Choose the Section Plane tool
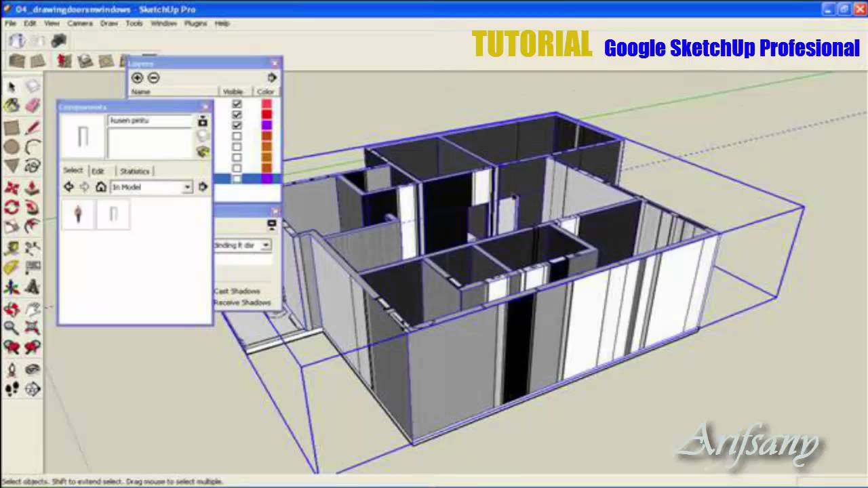 33,389
